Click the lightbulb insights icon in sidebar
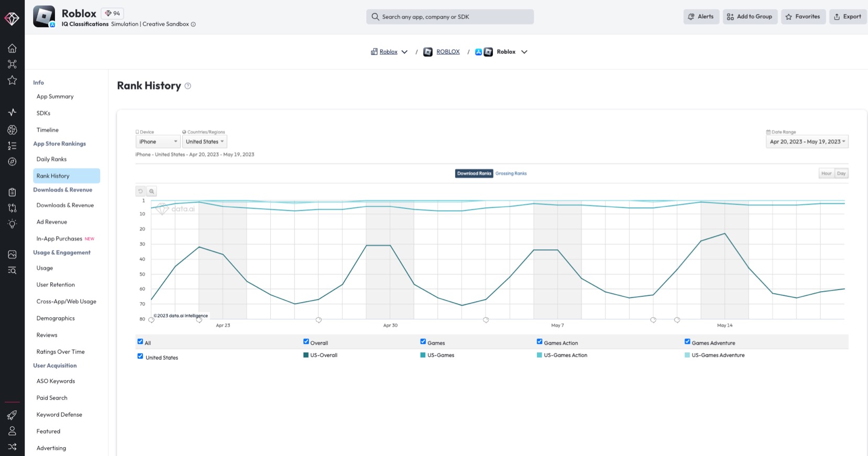 12,224
